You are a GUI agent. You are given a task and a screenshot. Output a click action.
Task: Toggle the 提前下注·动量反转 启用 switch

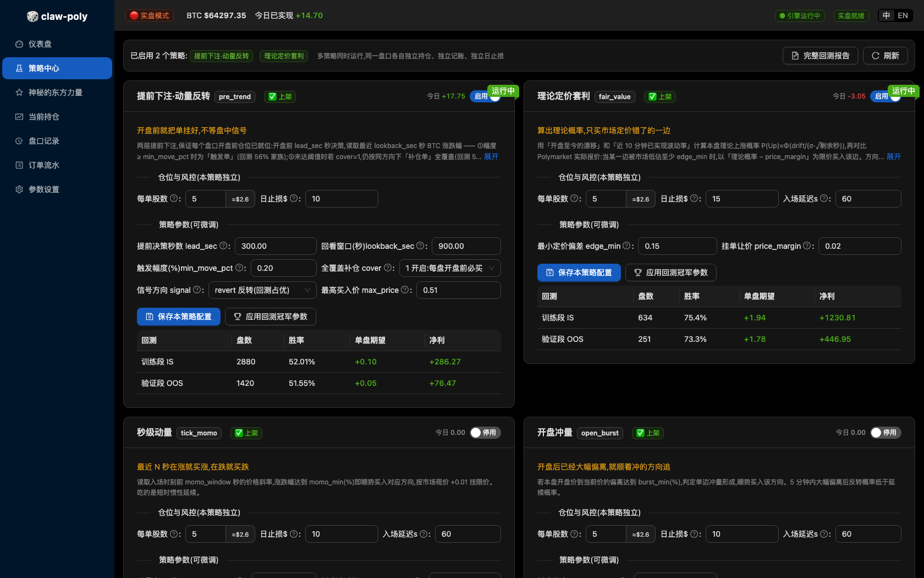point(485,96)
